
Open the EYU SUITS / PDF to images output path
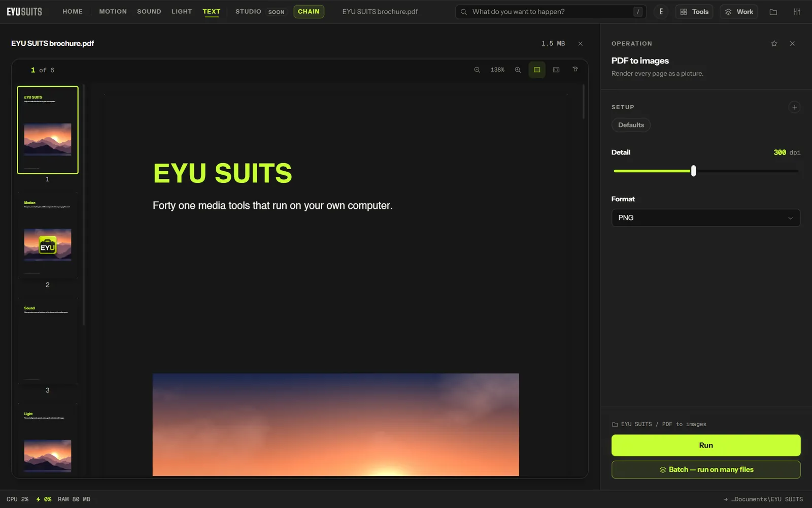coord(659,424)
